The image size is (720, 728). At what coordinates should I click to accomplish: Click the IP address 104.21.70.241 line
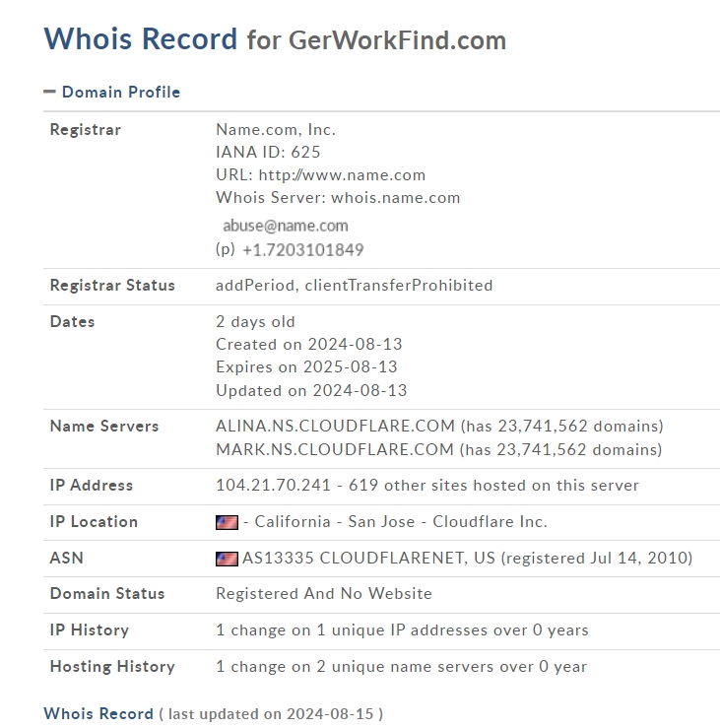coord(427,486)
